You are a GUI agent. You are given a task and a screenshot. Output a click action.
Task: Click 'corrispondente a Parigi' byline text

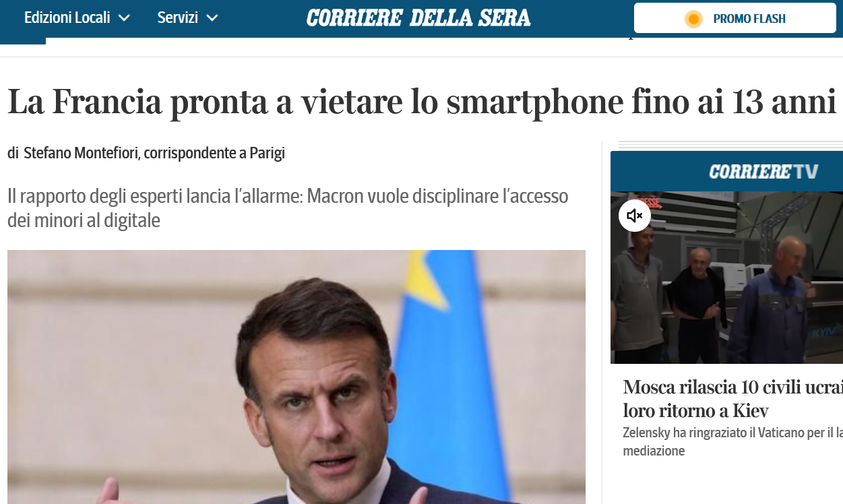(x=215, y=153)
